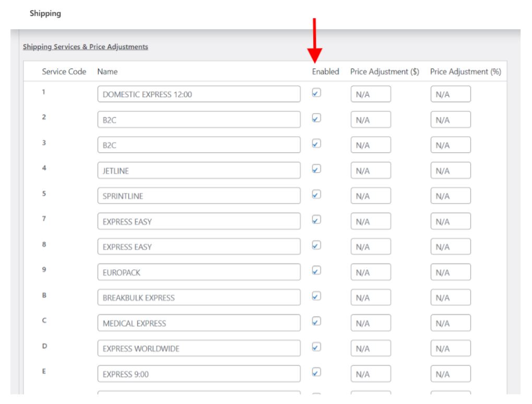
Task: Click the Enabled column header
Action: pos(325,72)
